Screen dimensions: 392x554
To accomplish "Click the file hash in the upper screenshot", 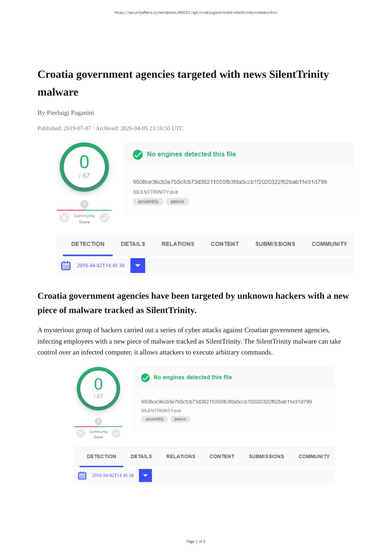I will [x=230, y=182].
